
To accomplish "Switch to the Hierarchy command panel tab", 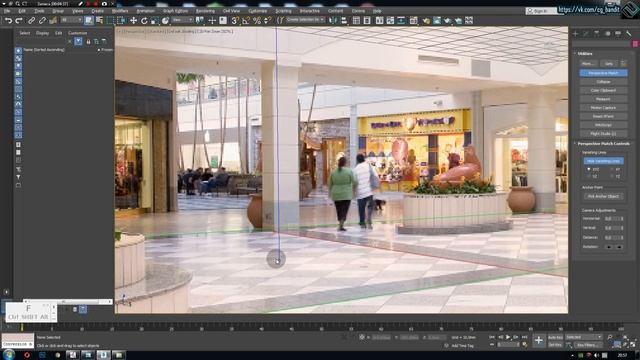I will point(597,34).
